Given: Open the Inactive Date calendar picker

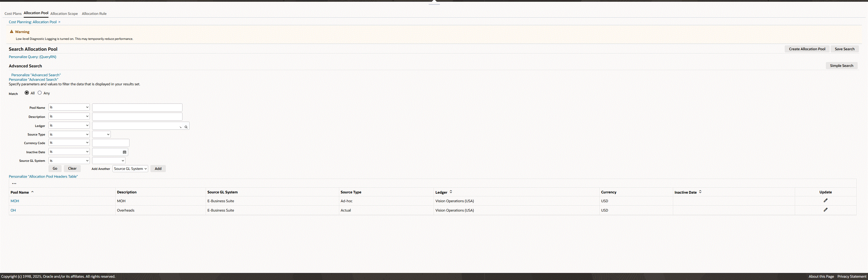Looking at the screenshot, I should click(x=124, y=152).
